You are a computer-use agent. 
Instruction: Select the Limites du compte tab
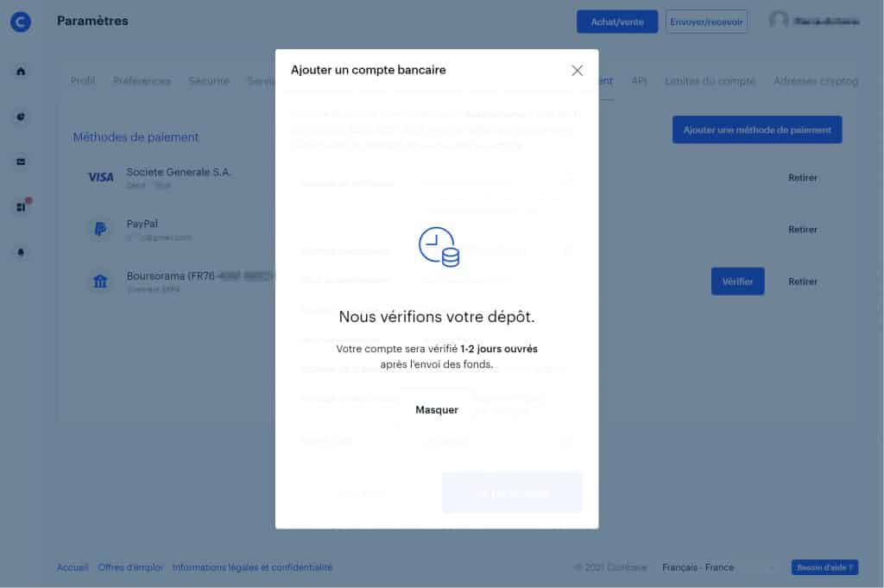click(710, 80)
